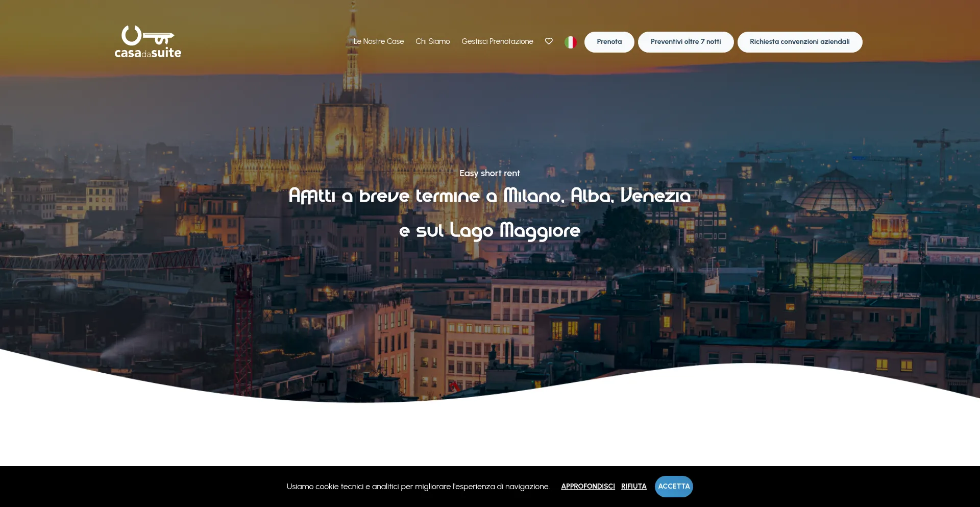Follow the APPROFONDISCI cookie link

[x=587, y=486]
